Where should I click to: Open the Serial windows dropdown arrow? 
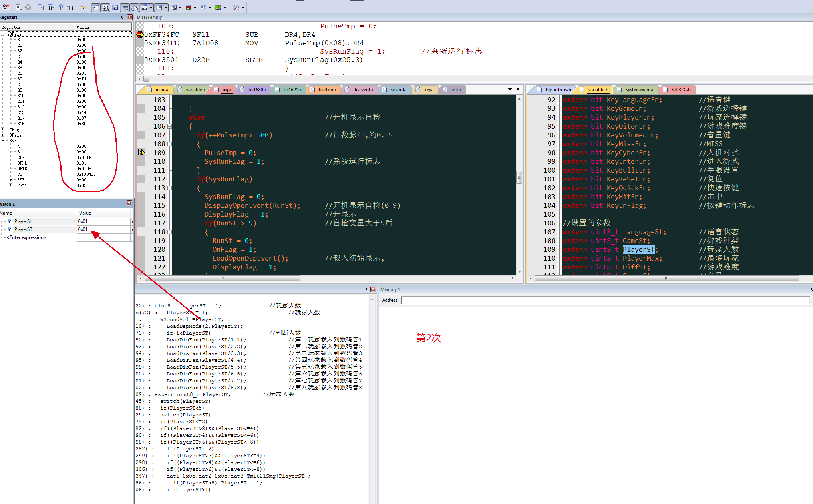(x=180, y=8)
